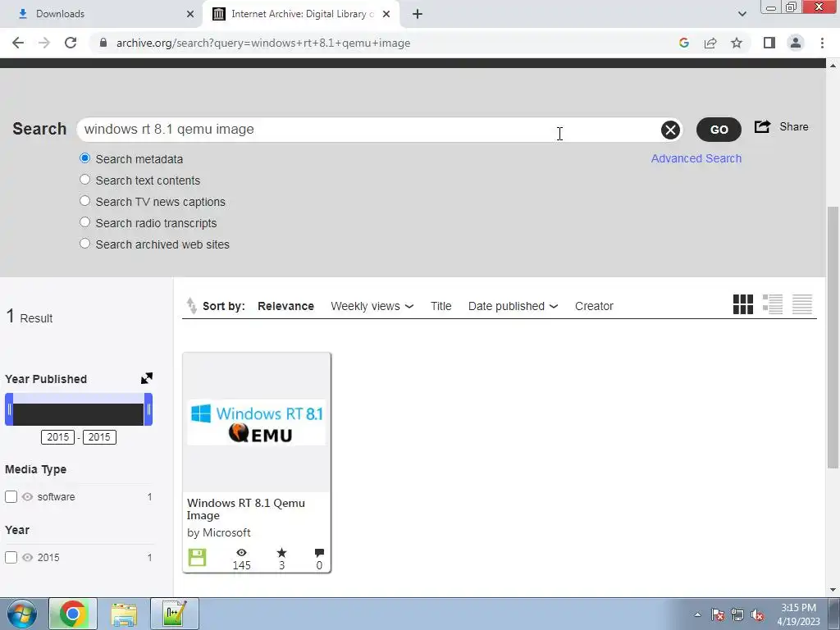Open Weekly views sort dropdown
840x630 pixels.
372,306
